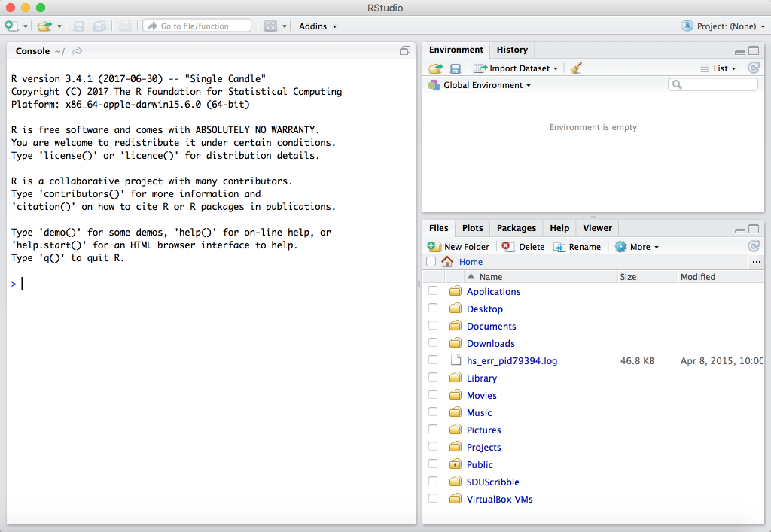Image resolution: width=771 pixels, height=532 pixels.
Task: Check the Applications folder checkbox
Action: click(x=433, y=290)
